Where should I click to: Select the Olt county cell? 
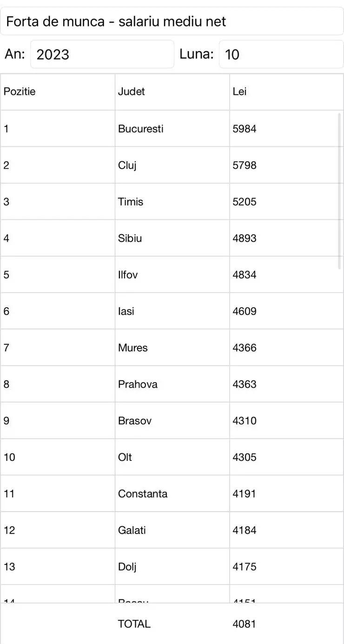pyautogui.click(x=125, y=457)
